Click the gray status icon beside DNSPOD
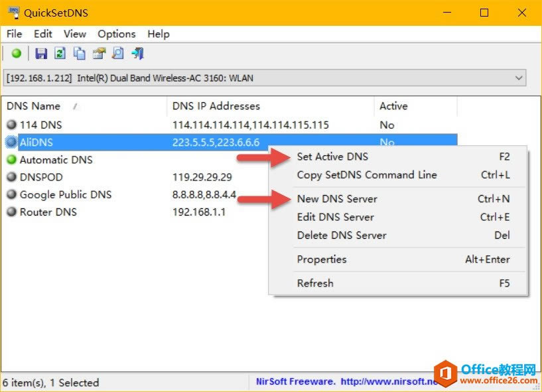This screenshot has width=542, height=392. coord(12,176)
